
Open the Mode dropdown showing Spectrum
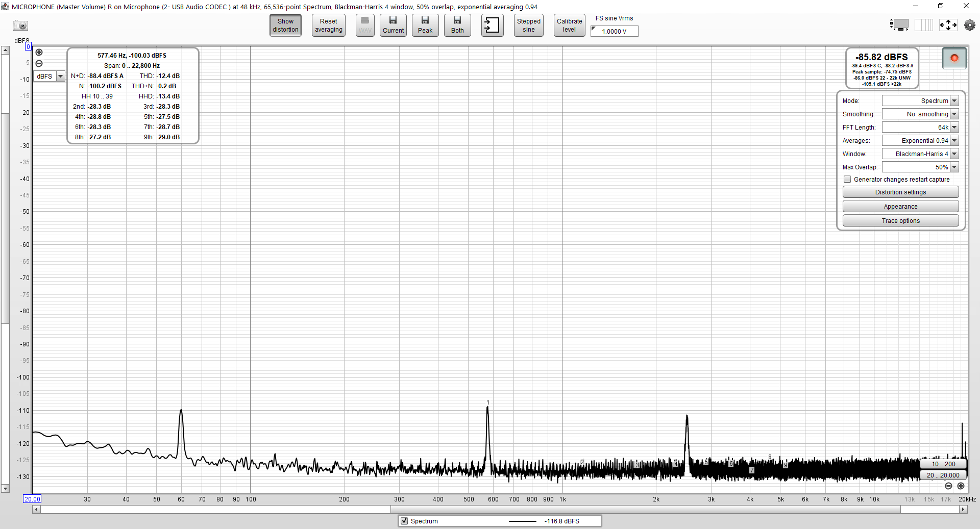point(921,101)
